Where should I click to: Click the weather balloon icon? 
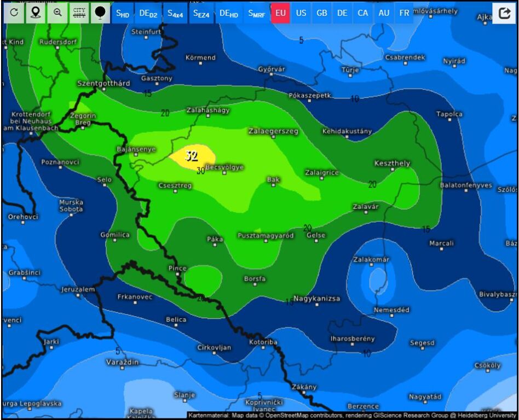click(100, 13)
